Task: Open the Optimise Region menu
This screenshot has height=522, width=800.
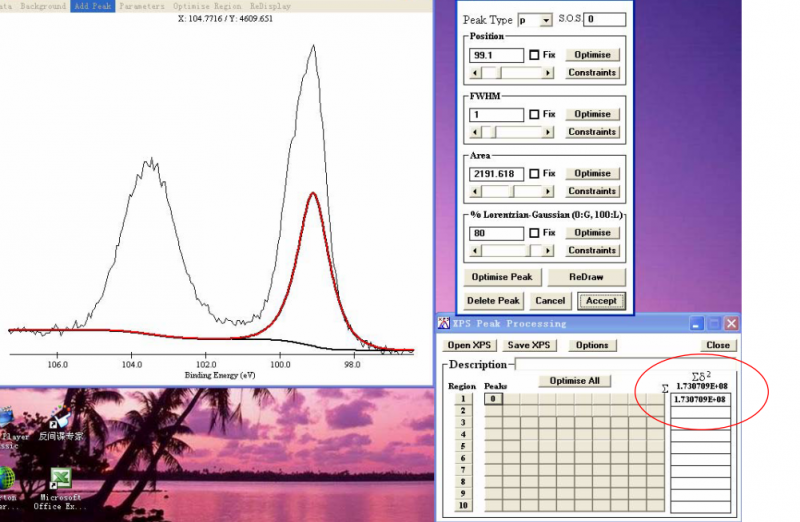Action: coord(207,6)
